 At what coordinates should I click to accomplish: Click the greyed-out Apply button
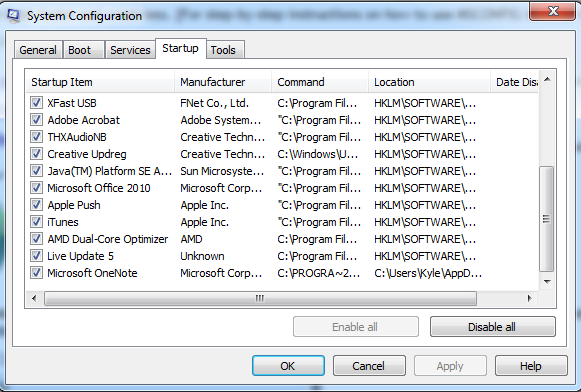tap(450, 366)
